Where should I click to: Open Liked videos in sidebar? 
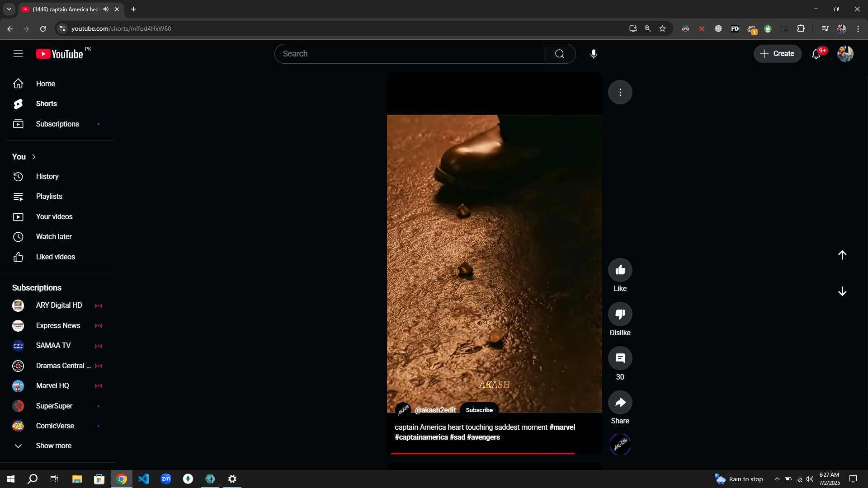coord(57,257)
